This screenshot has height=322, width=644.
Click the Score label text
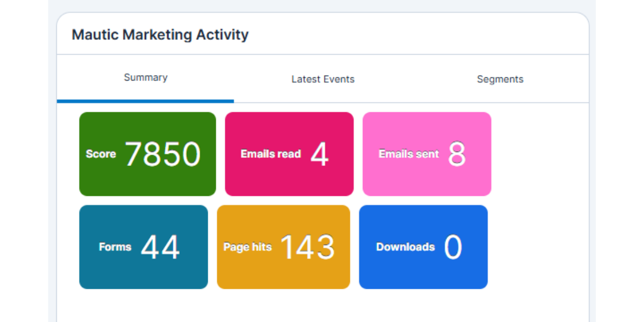coord(101,154)
